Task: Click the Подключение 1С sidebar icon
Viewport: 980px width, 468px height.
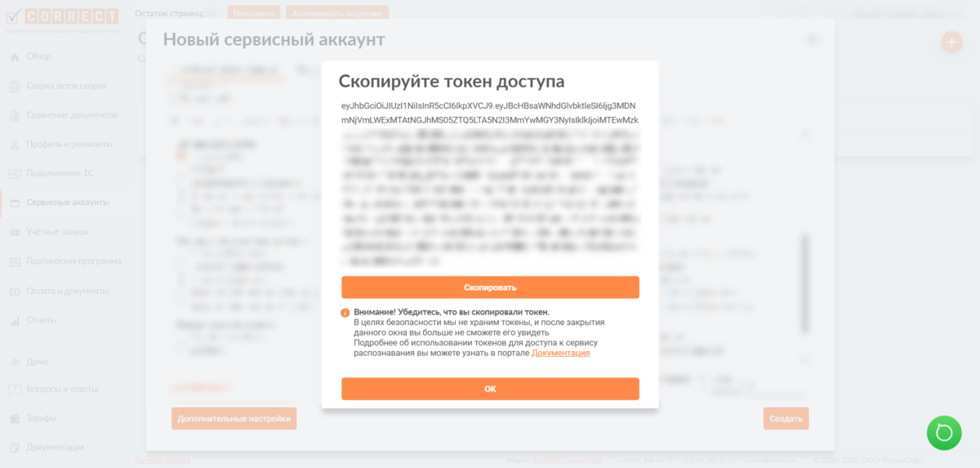Action: 14,173
